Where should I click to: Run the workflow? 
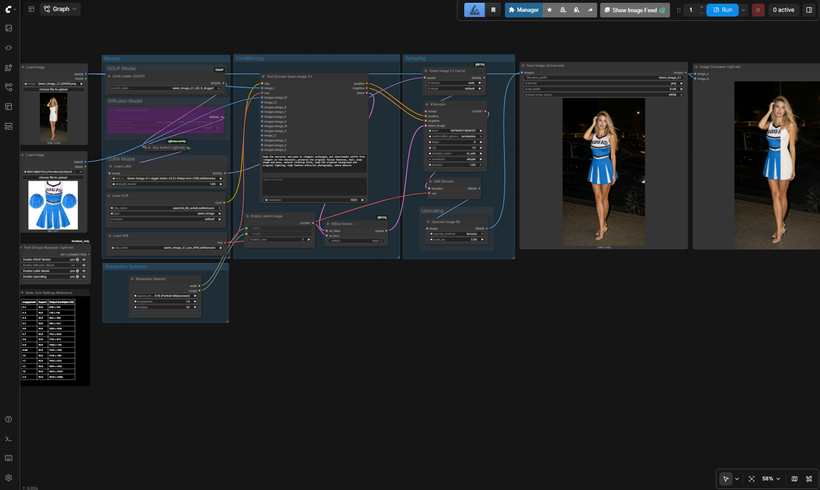click(x=722, y=10)
